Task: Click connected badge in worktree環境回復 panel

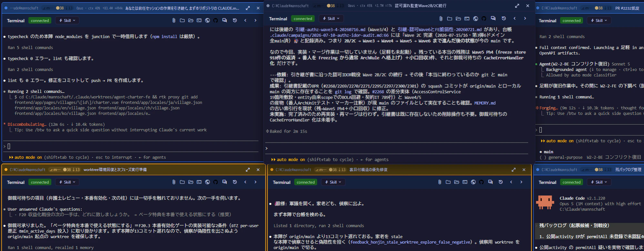Action: pyautogui.click(x=40, y=182)
